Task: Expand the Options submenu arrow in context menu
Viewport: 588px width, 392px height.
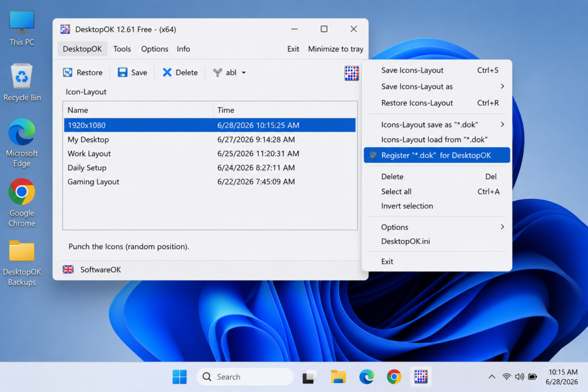Action: [x=502, y=227]
